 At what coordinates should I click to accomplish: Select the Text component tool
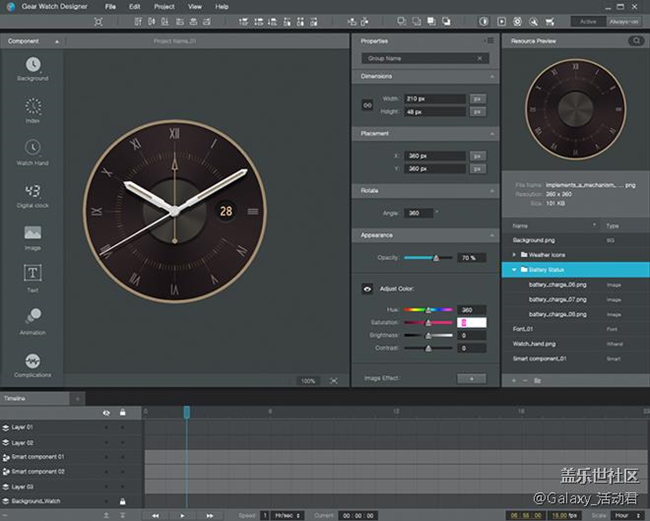click(x=32, y=274)
